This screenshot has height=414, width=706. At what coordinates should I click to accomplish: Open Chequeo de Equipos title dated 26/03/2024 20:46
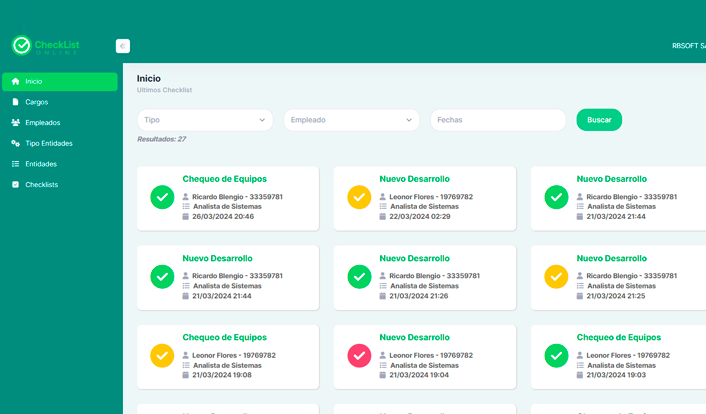(225, 179)
